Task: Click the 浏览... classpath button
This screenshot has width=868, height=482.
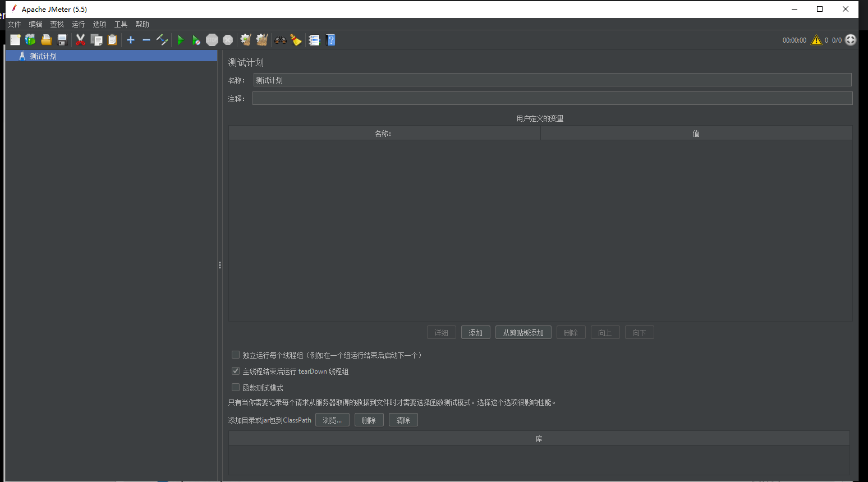Action: point(332,420)
